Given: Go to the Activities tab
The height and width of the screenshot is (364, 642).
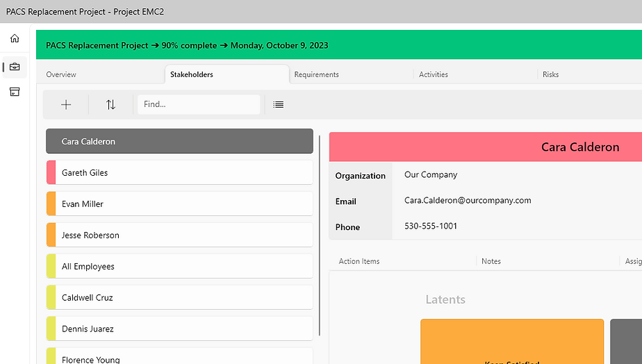Looking at the screenshot, I should tap(433, 74).
